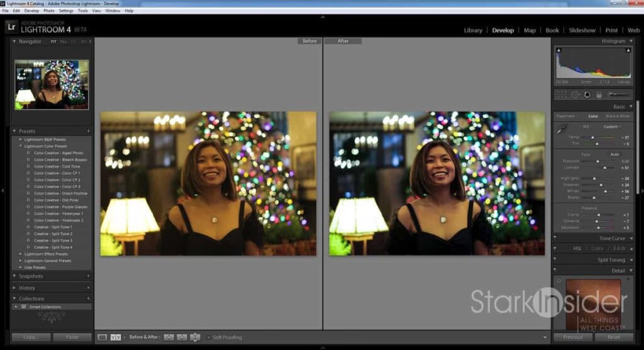Click the Reset button
The height and width of the screenshot is (350, 644).
[x=614, y=337]
